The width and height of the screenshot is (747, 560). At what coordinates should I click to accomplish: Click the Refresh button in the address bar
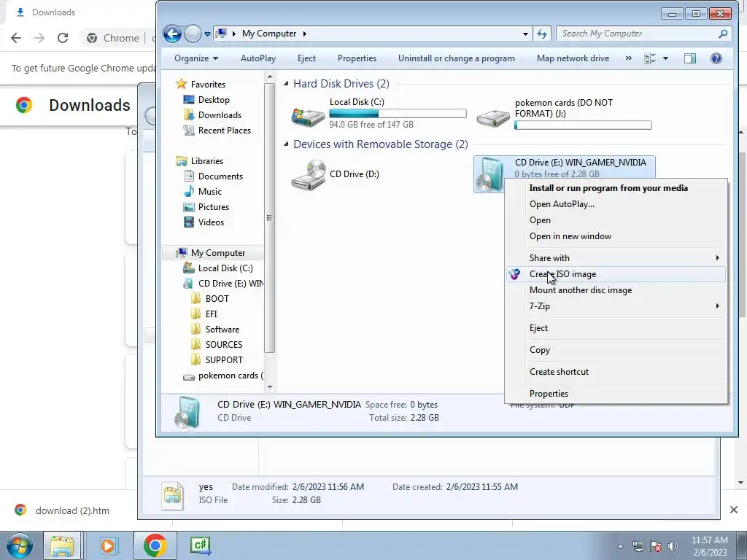point(542,34)
